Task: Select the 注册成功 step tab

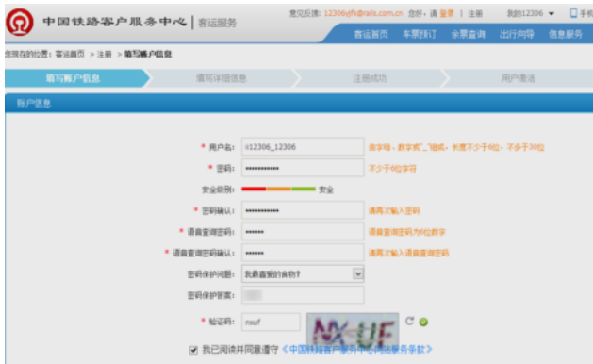Action: pos(370,78)
